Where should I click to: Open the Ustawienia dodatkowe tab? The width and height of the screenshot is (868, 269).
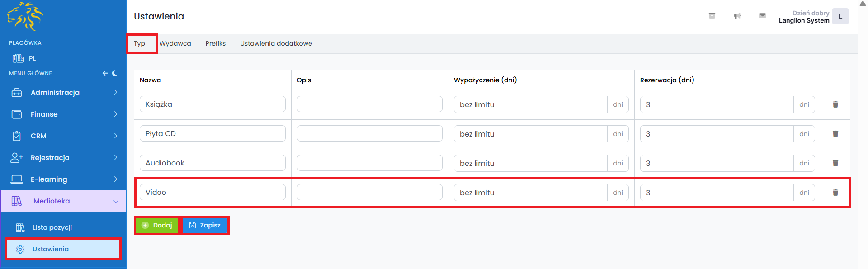(276, 44)
